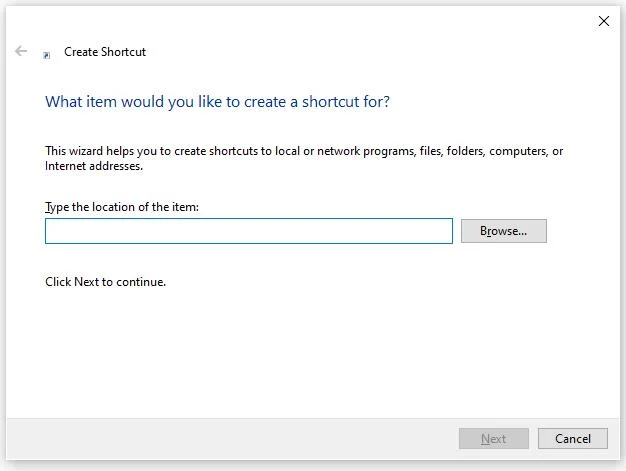Click the 'This wizard helps you' description line

coord(304,151)
